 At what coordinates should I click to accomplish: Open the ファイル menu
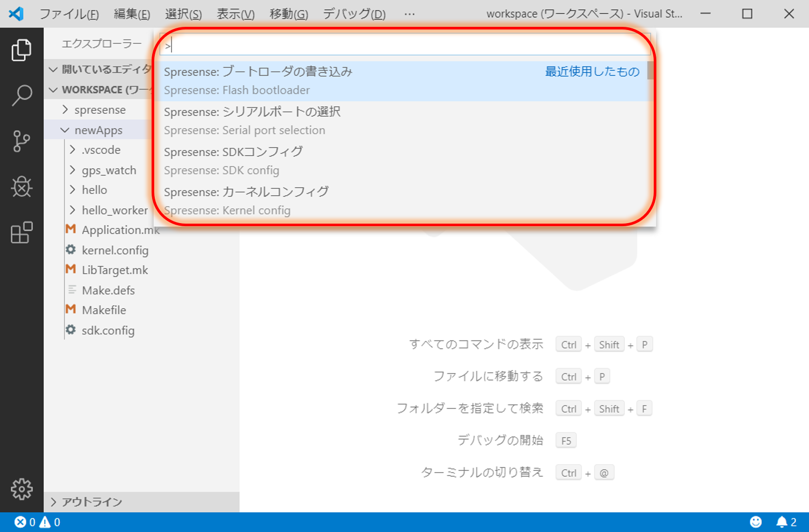[69, 14]
